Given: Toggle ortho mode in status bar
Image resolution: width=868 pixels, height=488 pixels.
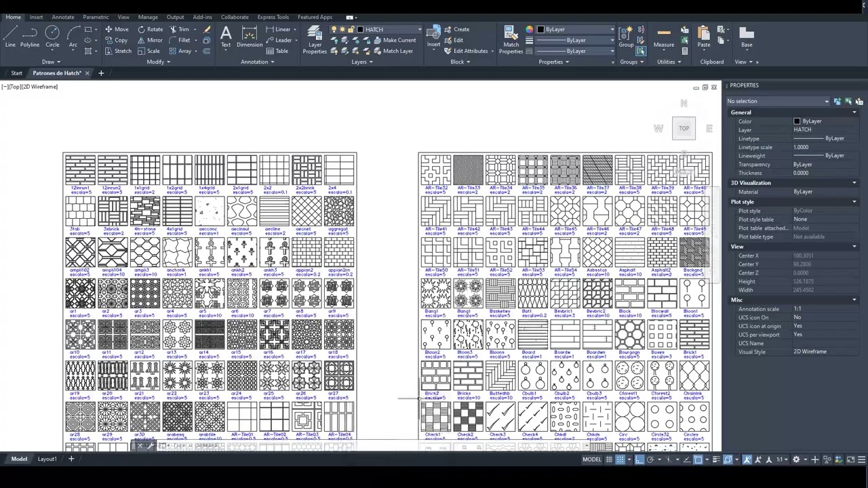Looking at the screenshot, I should coord(639,460).
